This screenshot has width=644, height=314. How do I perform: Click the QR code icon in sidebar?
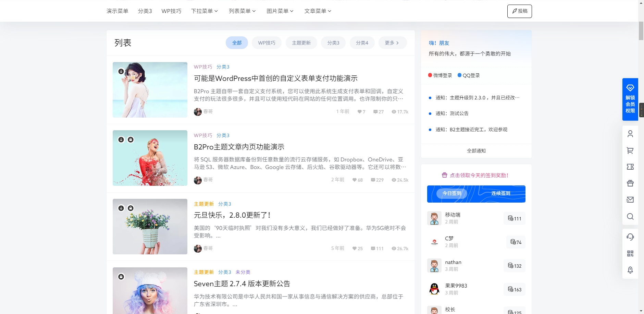[630, 253]
